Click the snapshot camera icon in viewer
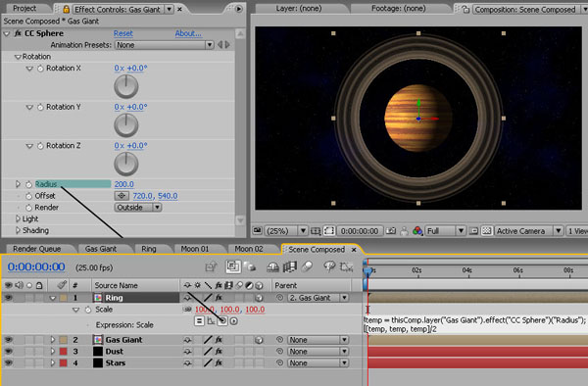This screenshot has height=386, width=588. [391, 231]
